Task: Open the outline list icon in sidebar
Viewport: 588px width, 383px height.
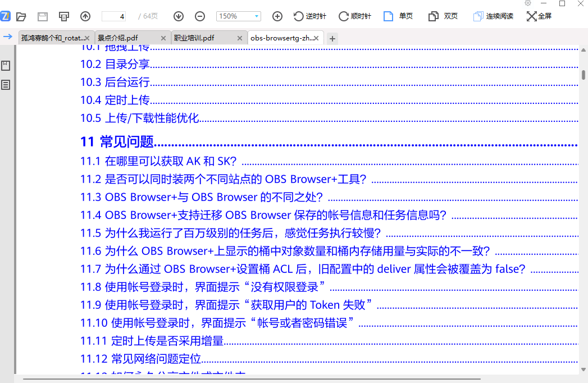Action: [6, 85]
